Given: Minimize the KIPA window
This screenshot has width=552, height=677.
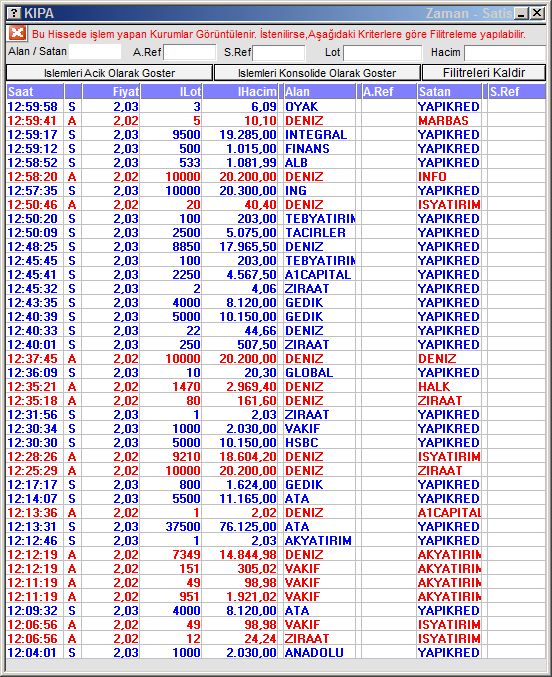Looking at the screenshot, I should 522,13.
